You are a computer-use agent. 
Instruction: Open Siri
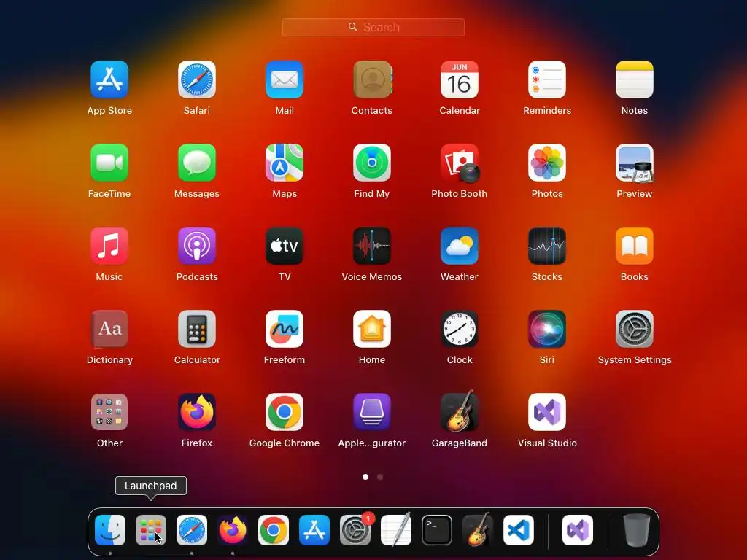tap(547, 329)
